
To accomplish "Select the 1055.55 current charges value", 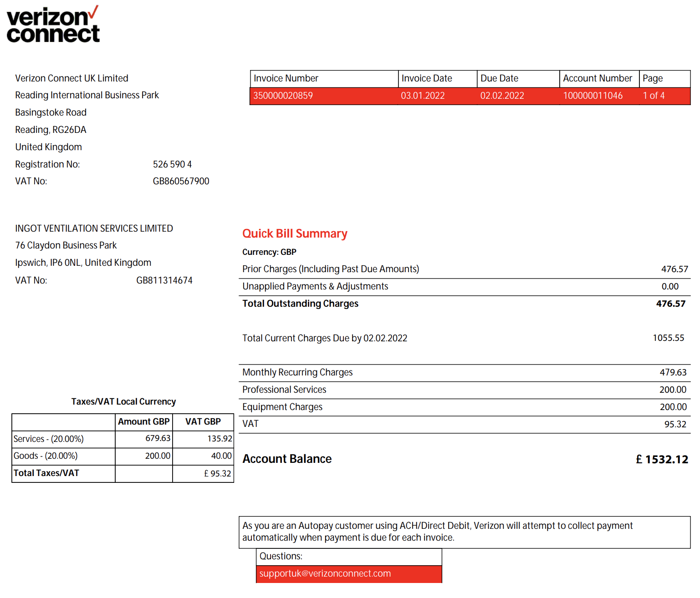I will pos(668,338).
